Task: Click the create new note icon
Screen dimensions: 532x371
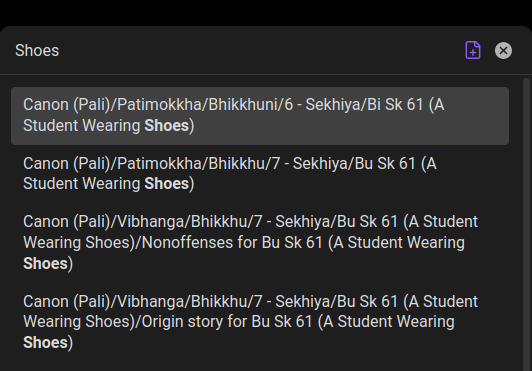Action: click(473, 50)
